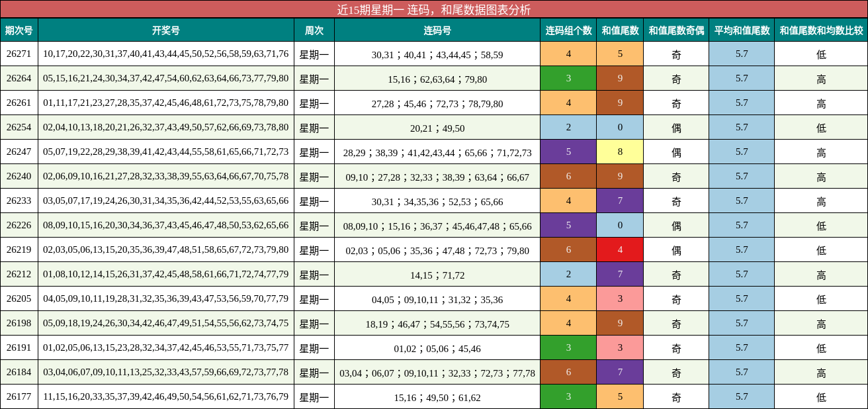The height and width of the screenshot is (409, 868).
Task: Click 连码号 cell 20,21;49,50
Action: click(437, 128)
